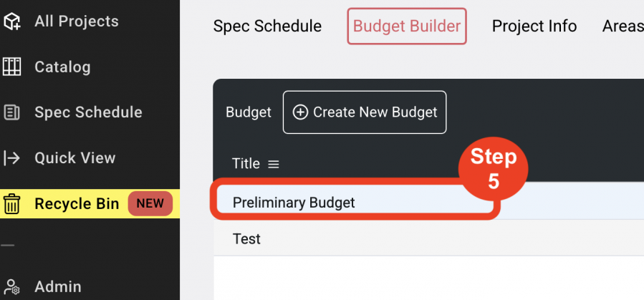
Task: Click the Catalog grid icon
Action: pos(11,67)
